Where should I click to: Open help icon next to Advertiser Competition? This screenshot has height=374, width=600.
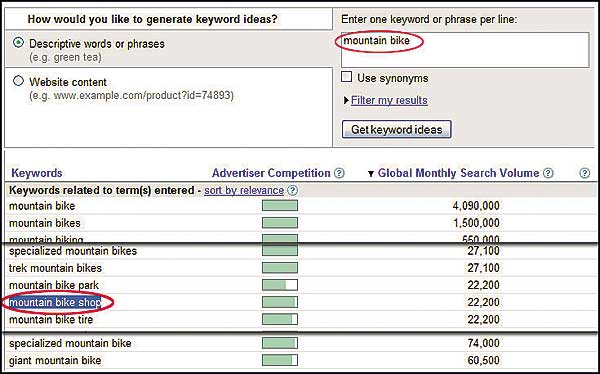(339, 173)
